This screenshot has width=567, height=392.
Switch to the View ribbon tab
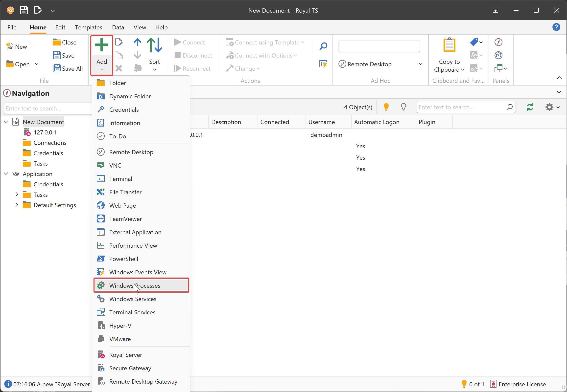click(140, 27)
